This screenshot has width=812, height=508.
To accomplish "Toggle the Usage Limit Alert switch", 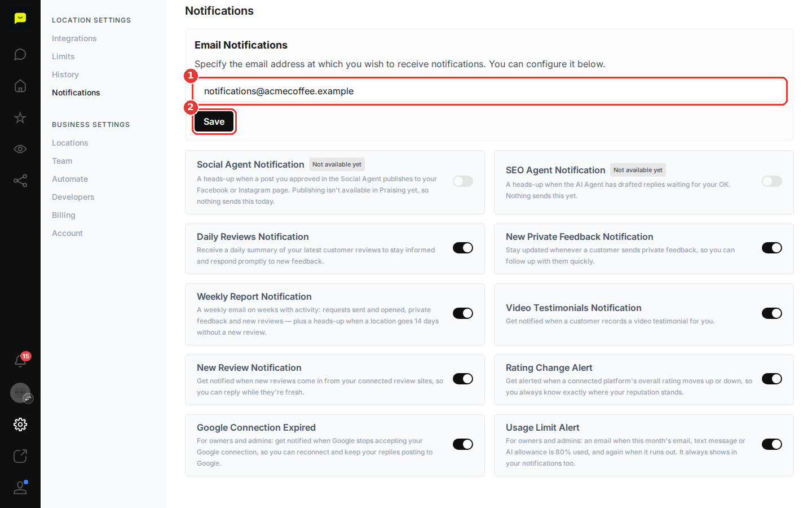I will (772, 444).
